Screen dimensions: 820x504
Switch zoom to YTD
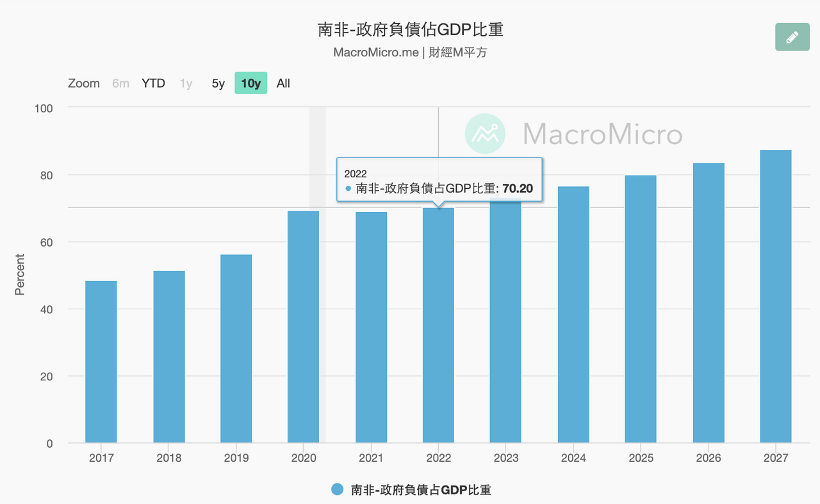tap(153, 83)
